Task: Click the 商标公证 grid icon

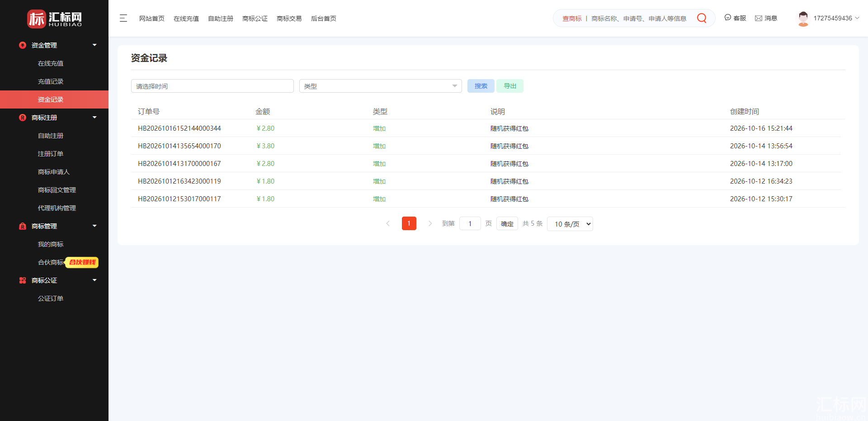Action: tap(23, 280)
